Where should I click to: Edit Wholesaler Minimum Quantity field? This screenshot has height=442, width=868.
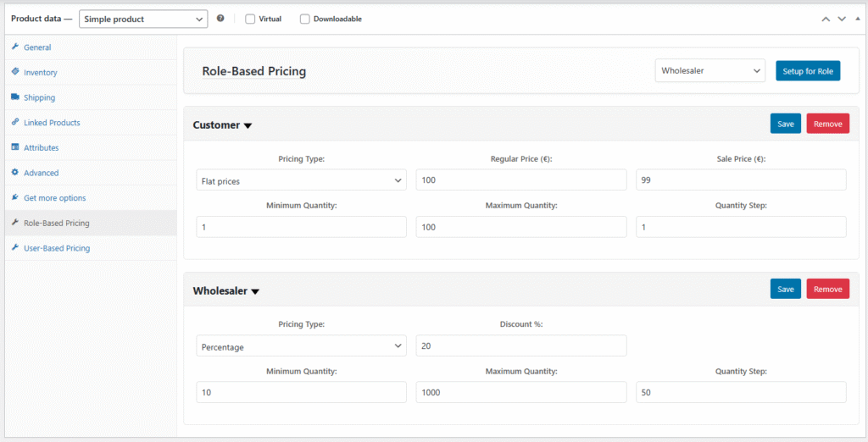click(x=301, y=392)
